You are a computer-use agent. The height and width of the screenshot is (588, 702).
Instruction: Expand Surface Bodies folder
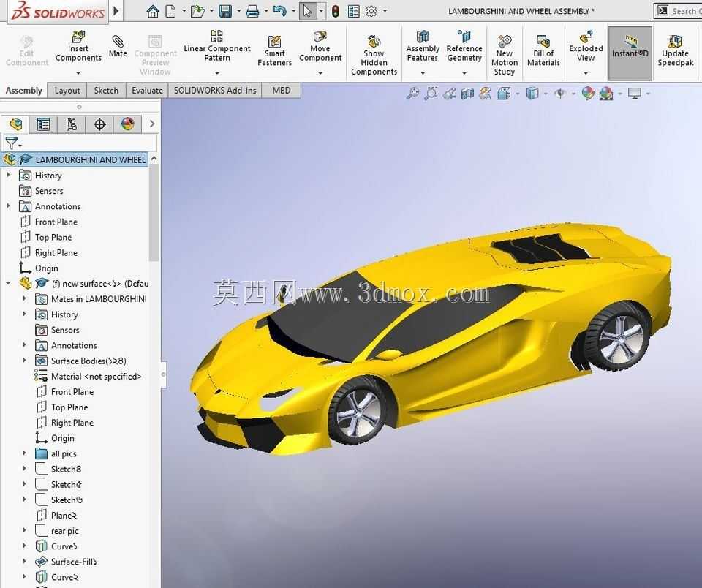pyautogui.click(x=25, y=361)
